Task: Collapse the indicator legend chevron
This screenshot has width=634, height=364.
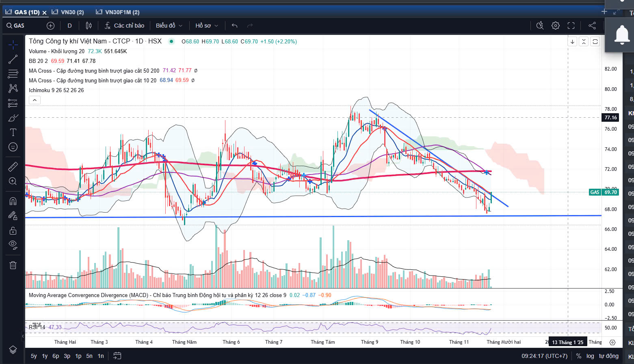Action: pyautogui.click(x=35, y=100)
